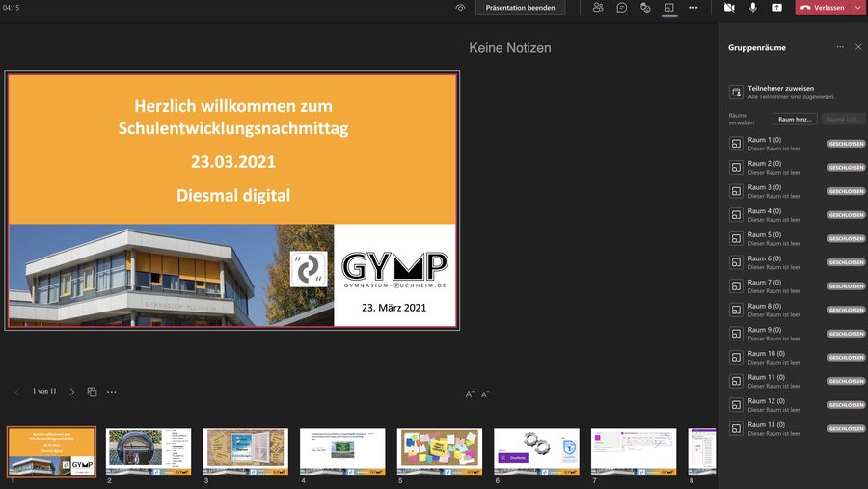This screenshot has width=868, height=489.
Task: Click the Raum hinz... button
Action: pos(795,119)
